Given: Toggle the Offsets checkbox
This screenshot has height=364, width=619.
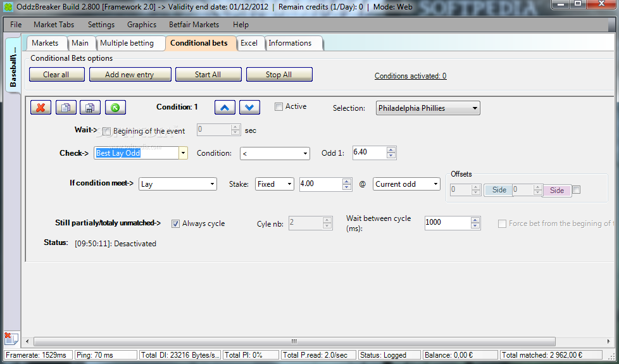Looking at the screenshot, I should [x=577, y=190].
